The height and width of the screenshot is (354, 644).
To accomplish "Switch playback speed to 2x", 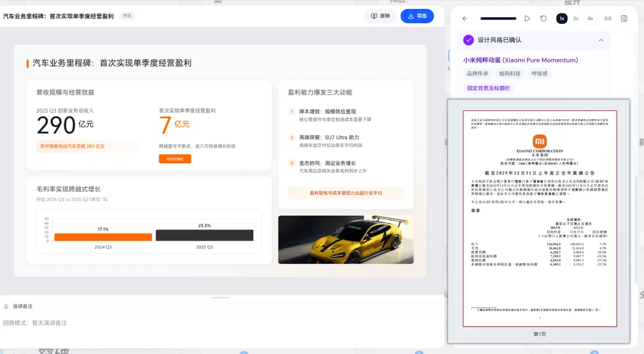I will (x=576, y=18).
